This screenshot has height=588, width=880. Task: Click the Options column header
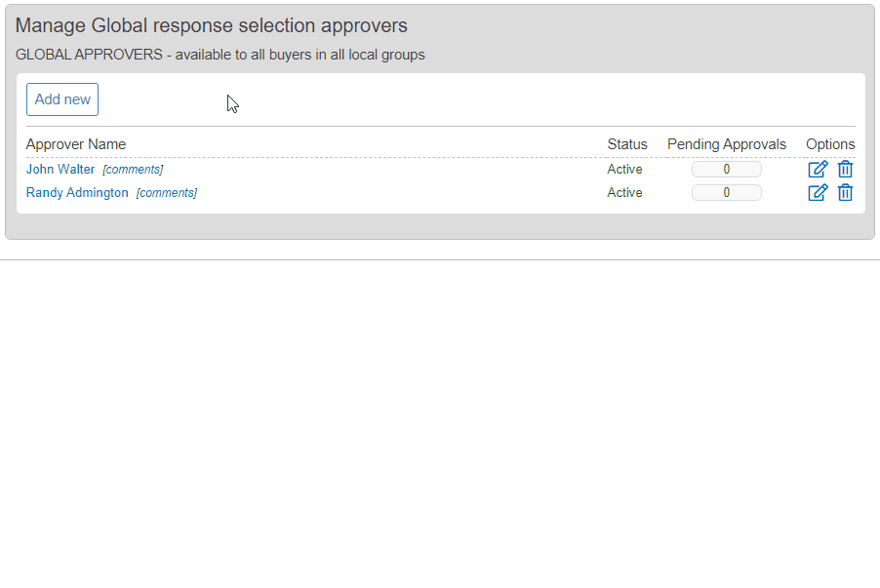[x=830, y=144]
